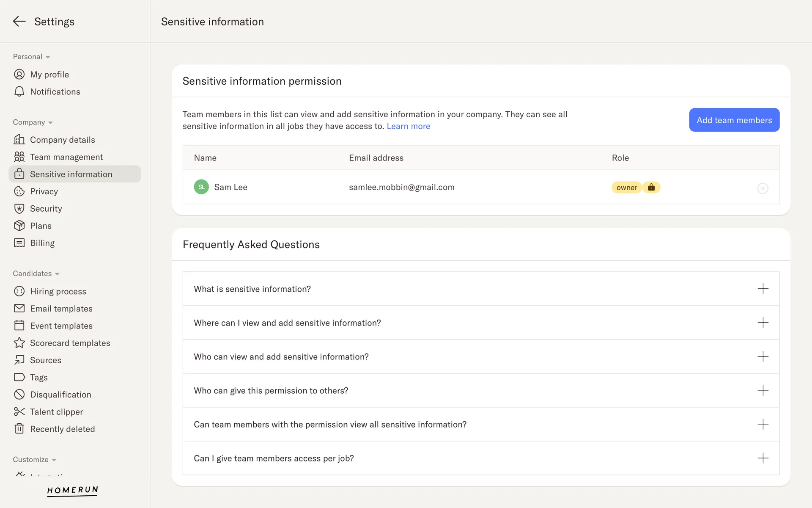Collapse the Company section arrow
The height and width of the screenshot is (508, 812).
coord(50,123)
